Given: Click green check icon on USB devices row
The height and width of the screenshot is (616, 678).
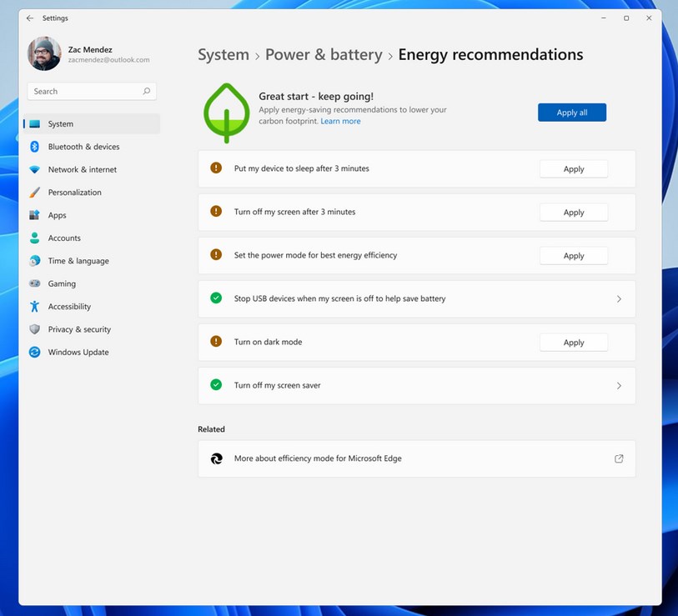Looking at the screenshot, I should [x=216, y=298].
